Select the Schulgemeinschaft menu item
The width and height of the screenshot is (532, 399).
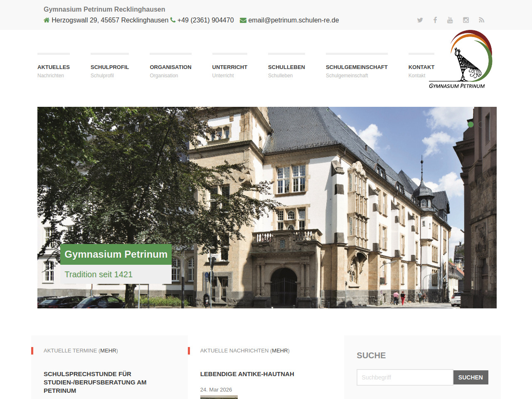pos(357,67)
